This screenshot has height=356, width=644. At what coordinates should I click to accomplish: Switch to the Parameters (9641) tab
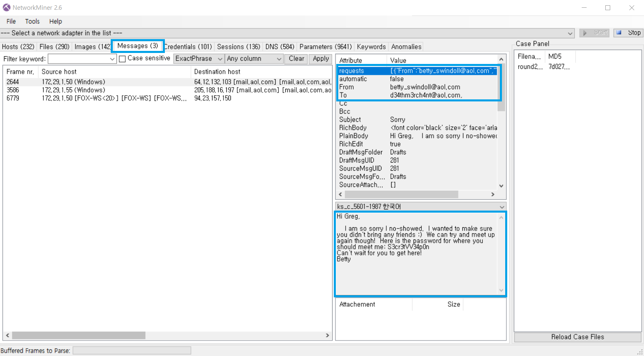point(326,47)
